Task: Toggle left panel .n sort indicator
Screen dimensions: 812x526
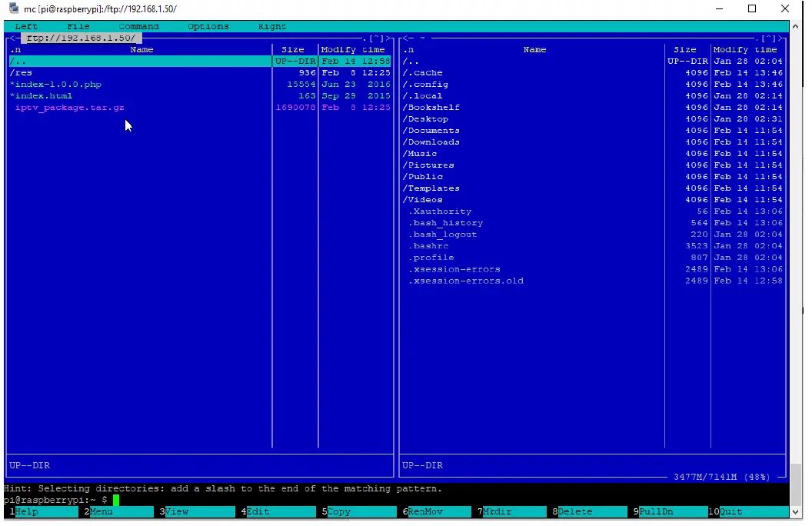Action: (x=15, y=50)
